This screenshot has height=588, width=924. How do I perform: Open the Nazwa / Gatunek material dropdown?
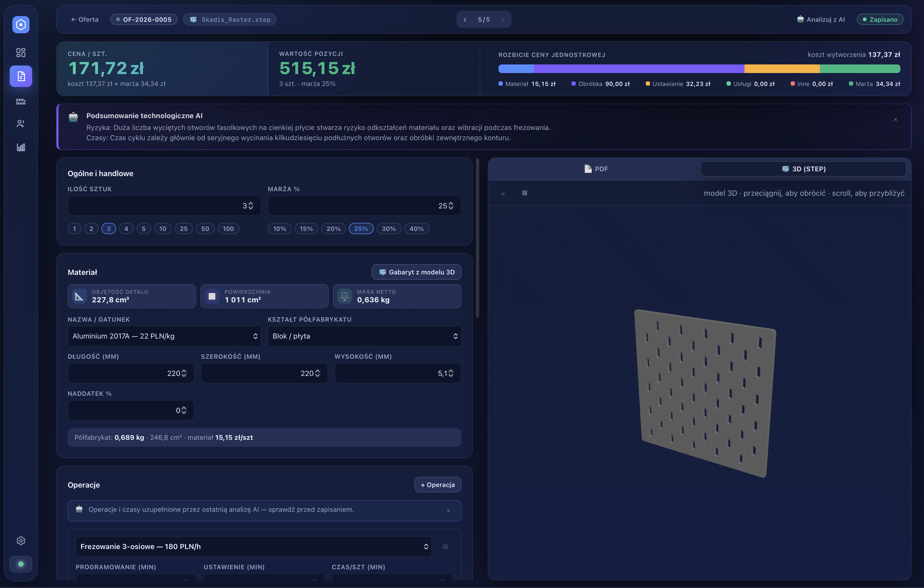pos(164,336)
